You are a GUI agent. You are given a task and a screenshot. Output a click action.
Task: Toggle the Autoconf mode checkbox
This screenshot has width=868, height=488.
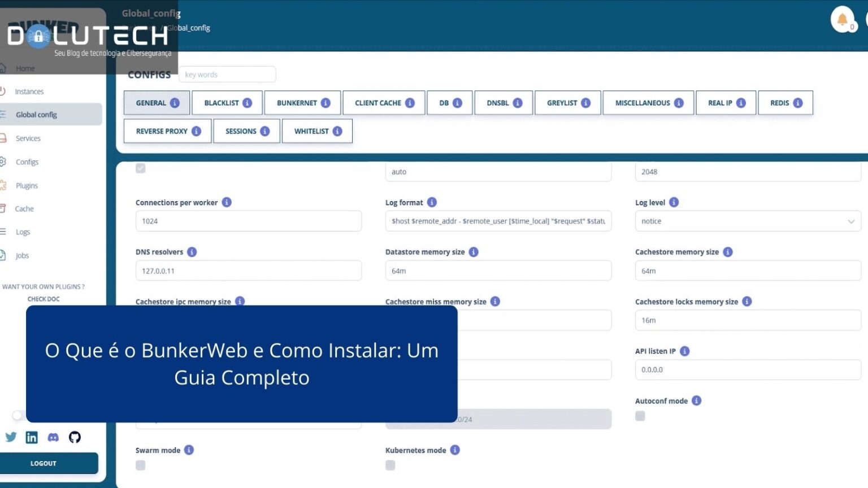640,416
